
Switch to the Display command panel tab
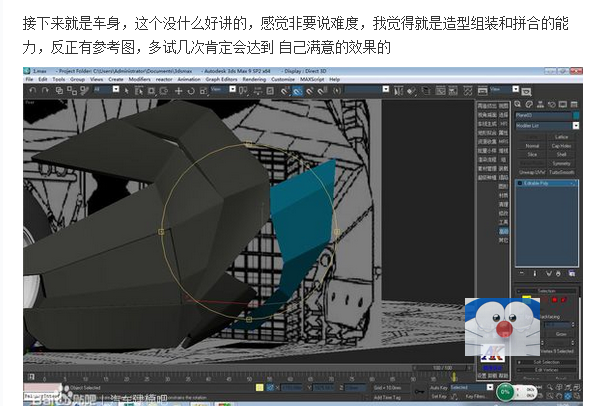(x=563, y=104)
